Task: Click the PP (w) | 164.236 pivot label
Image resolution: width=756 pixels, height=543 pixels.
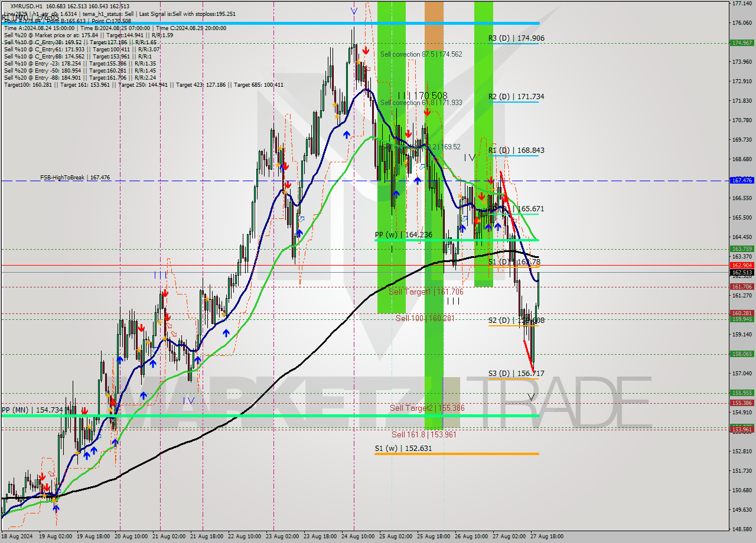Action: click(403, 235)
